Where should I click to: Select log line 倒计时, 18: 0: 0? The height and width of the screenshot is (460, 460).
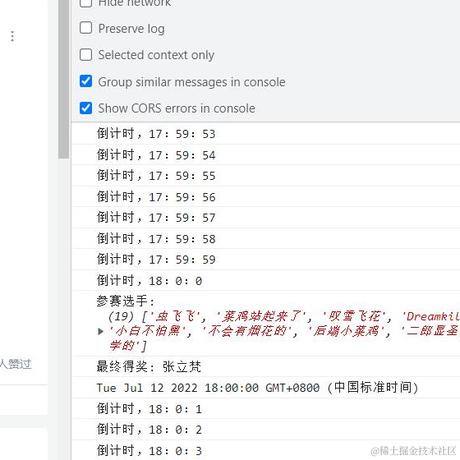pyautogui.click(x=149, y=281)
